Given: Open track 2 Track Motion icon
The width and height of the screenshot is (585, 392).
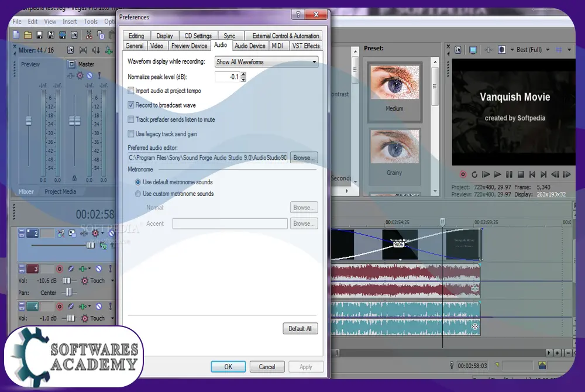Looking at the screenshot, I should point(73,233).
